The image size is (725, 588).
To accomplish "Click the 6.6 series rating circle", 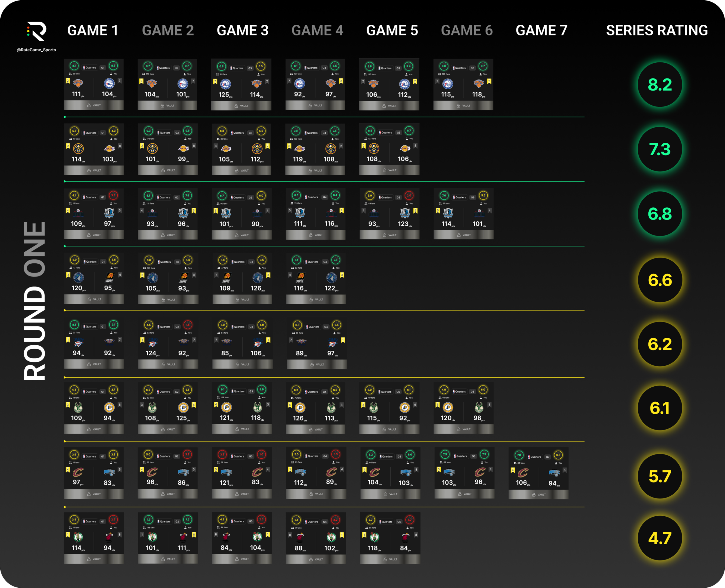I will pos(660,280).
